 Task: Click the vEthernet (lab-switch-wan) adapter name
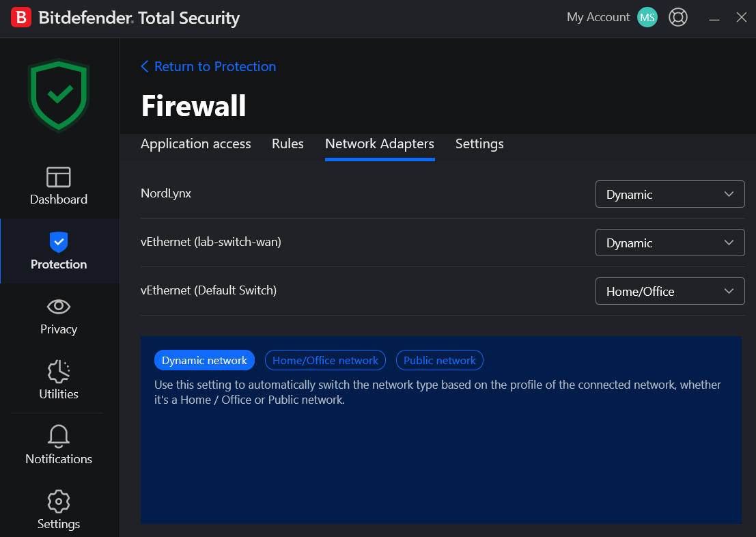click(x=211, y=242)
